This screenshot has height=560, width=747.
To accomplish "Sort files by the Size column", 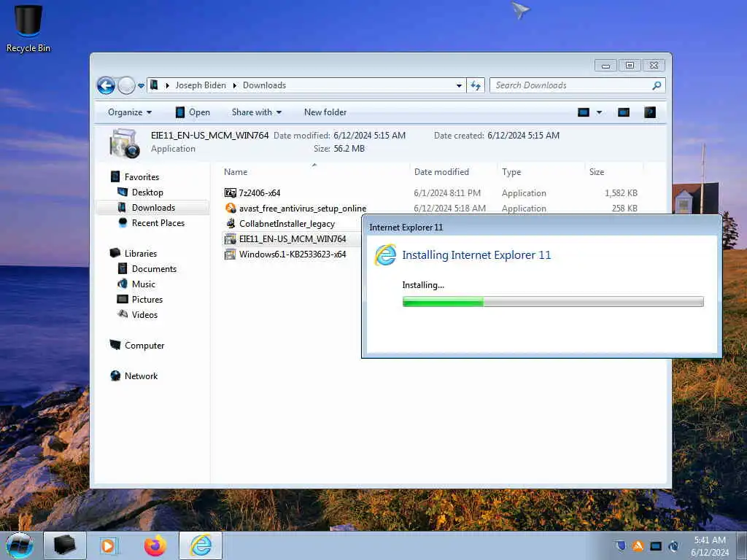I will tap(597, 172).
